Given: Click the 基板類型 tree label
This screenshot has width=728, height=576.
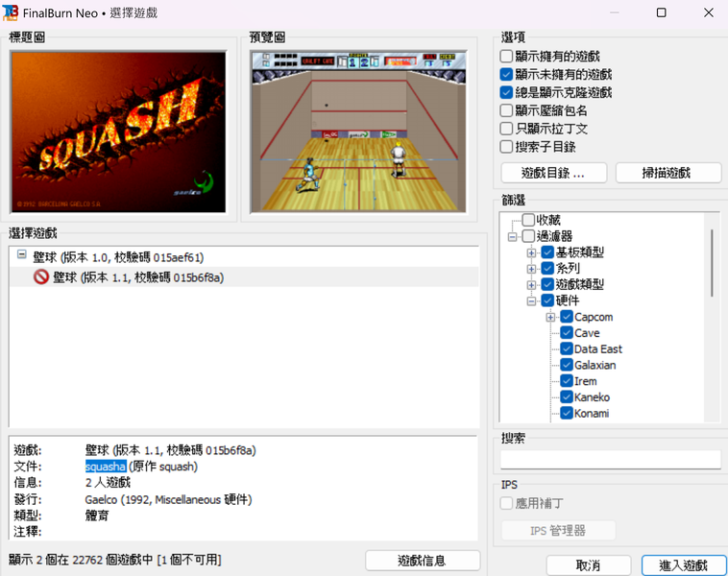Looking at the screenshot, I should (579, 252).
